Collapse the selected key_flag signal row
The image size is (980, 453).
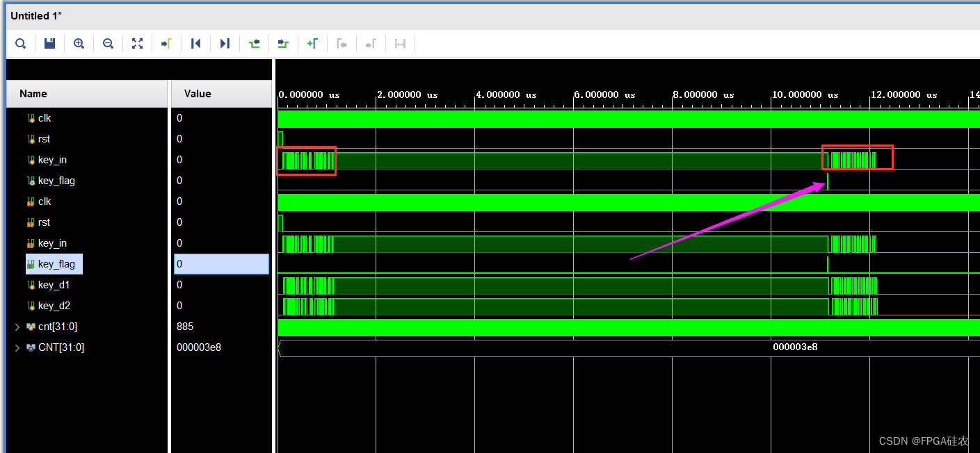tap(54, 264)
